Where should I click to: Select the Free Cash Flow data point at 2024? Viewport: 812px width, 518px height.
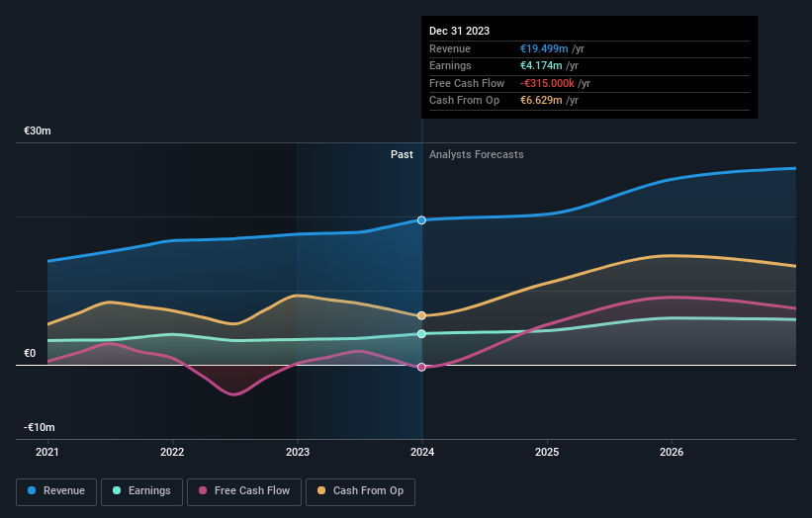coord(421,367)
